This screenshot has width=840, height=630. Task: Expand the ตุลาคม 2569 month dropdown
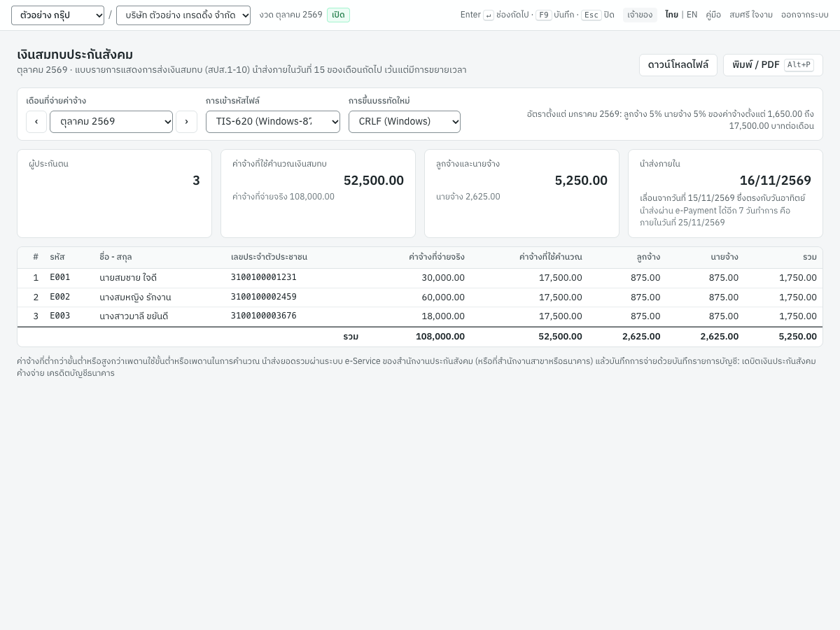coord(111,122)
